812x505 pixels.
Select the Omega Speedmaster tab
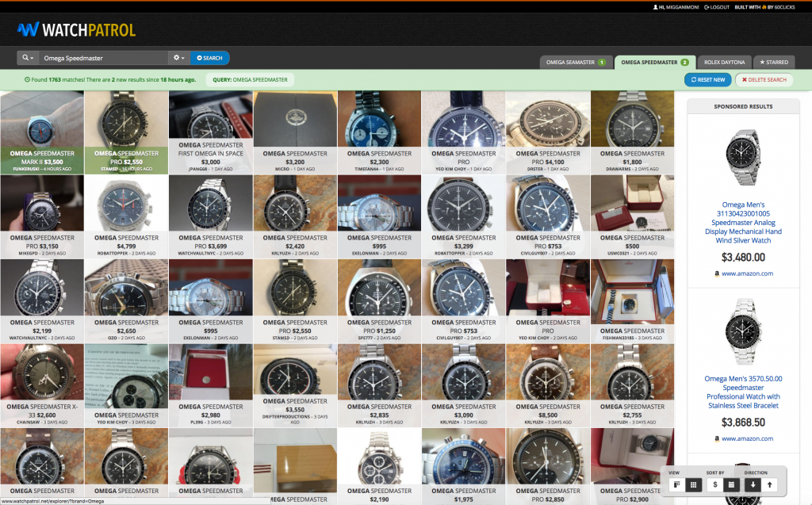tap(654, 62)
